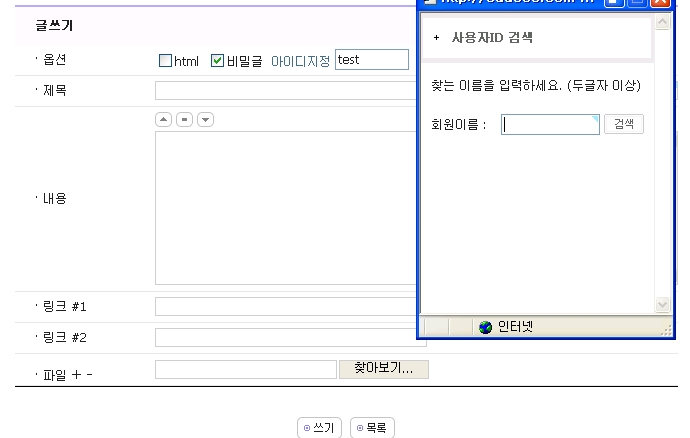Click into the 제목 title input field

(x=285, y=91)
